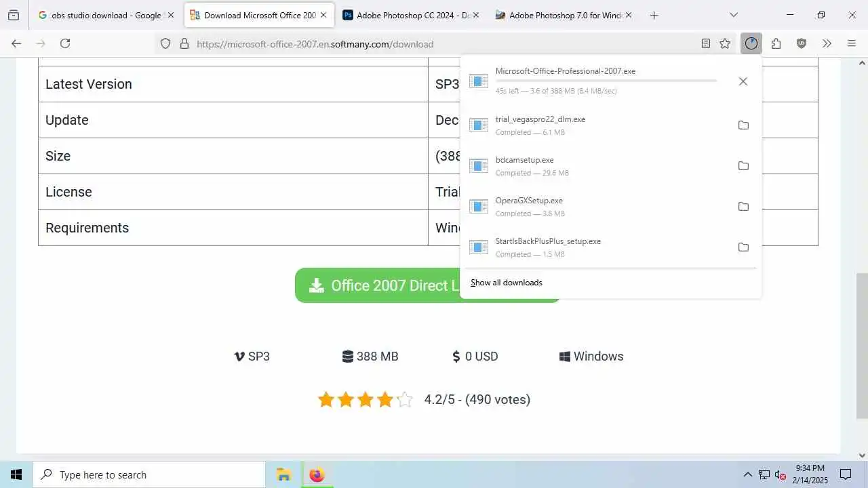This screenshot has width=868, height=488.
Task: Open Firefox application hamburger menu
Action: click(x=852, y=43)
